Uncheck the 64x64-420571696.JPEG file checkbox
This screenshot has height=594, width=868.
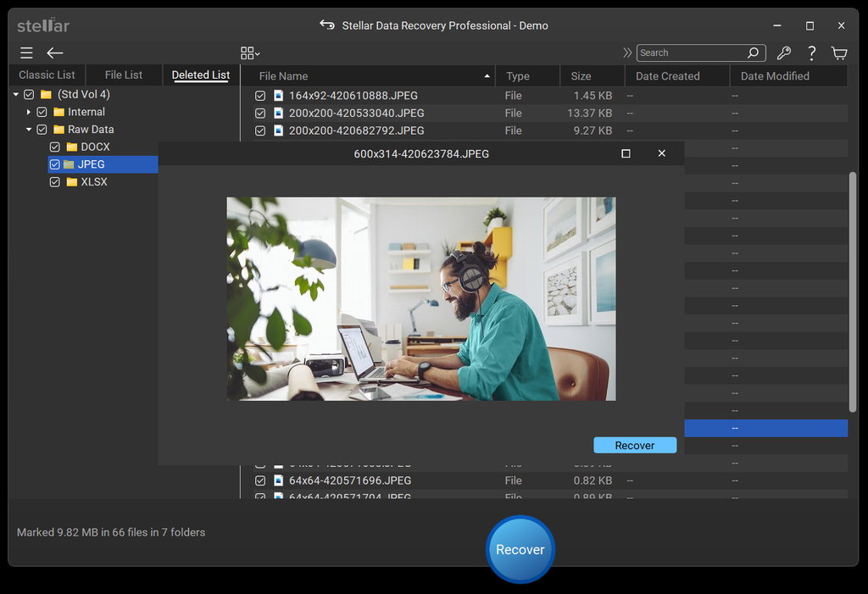click(260, 481)
